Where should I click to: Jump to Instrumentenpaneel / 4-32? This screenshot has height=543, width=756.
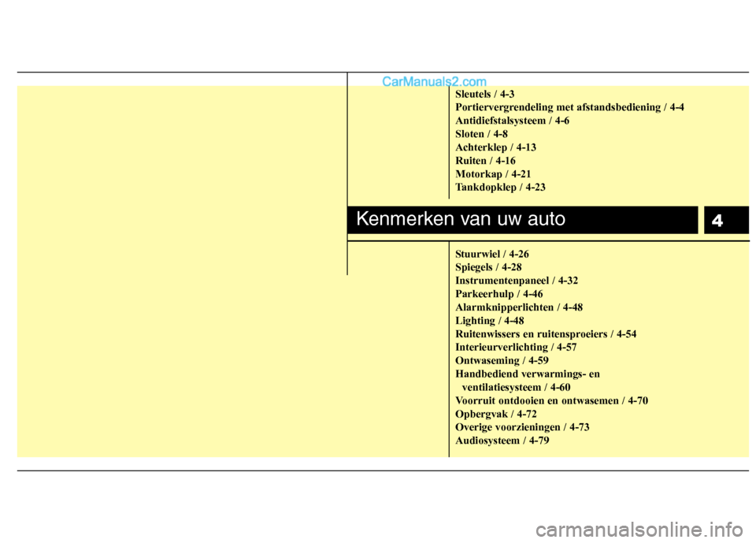(517, 281)
